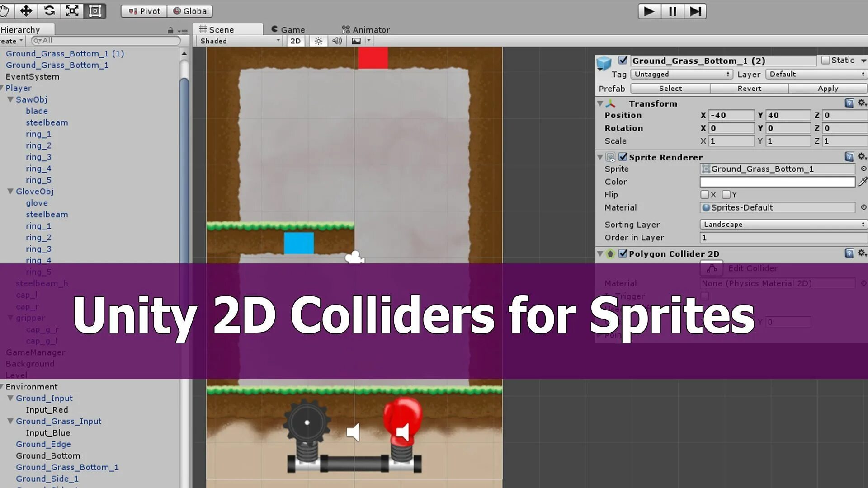Click the Prefab Revert button
This screenshot has height=488, width=868.
[750, 89]
